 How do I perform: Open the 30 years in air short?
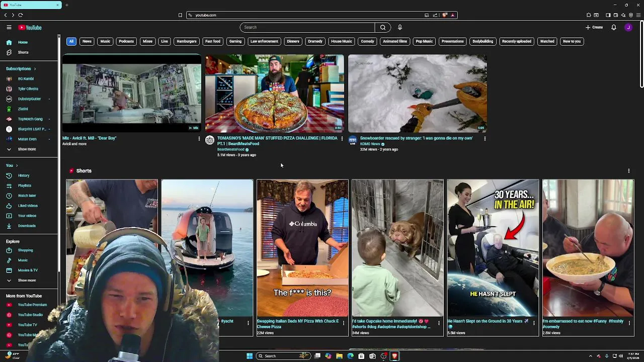pos(493,248)
